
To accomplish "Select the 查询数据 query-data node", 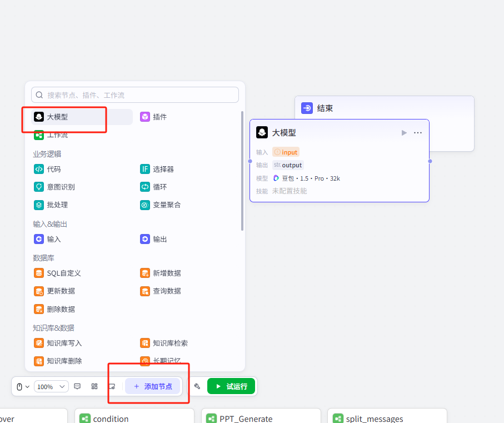I will click(x=161, y=291).
